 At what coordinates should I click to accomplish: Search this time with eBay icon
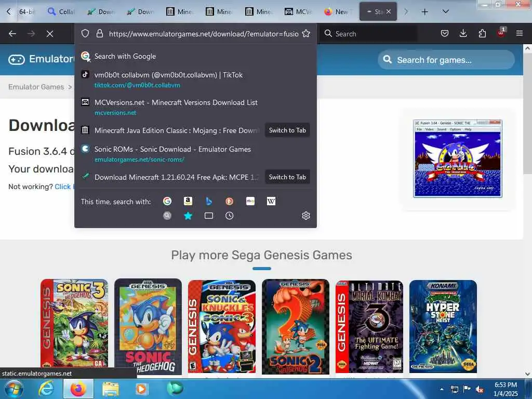coord(250,201)
